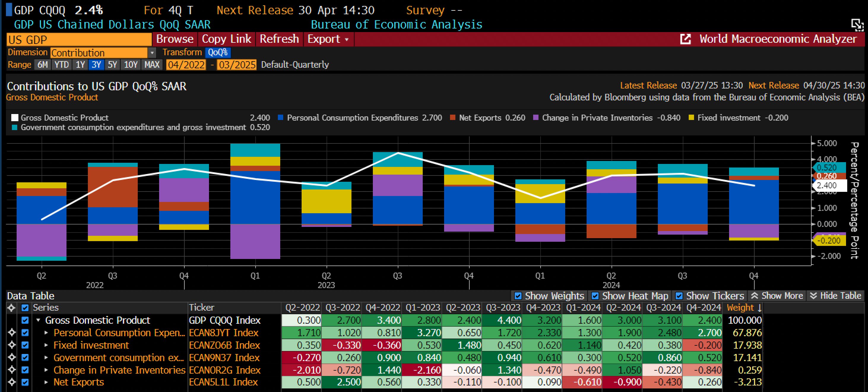The width and height of the screenshot is (868, 392).
Task: Click the move handle icon beside Net Exports row
Action: tap(12, 382)
